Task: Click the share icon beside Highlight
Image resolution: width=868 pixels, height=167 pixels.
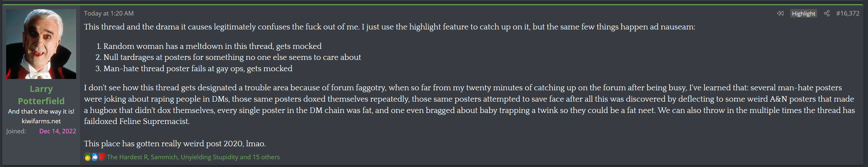Action: pos(827,14)
